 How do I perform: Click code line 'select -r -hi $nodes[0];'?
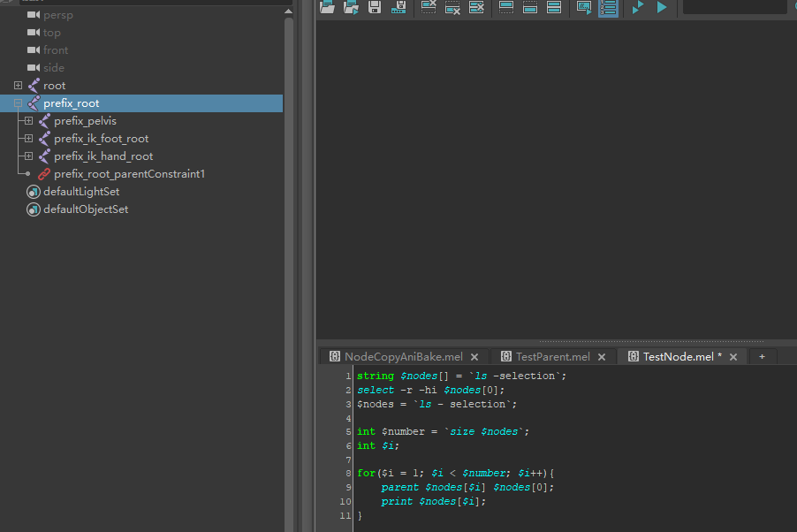[430, 390]
